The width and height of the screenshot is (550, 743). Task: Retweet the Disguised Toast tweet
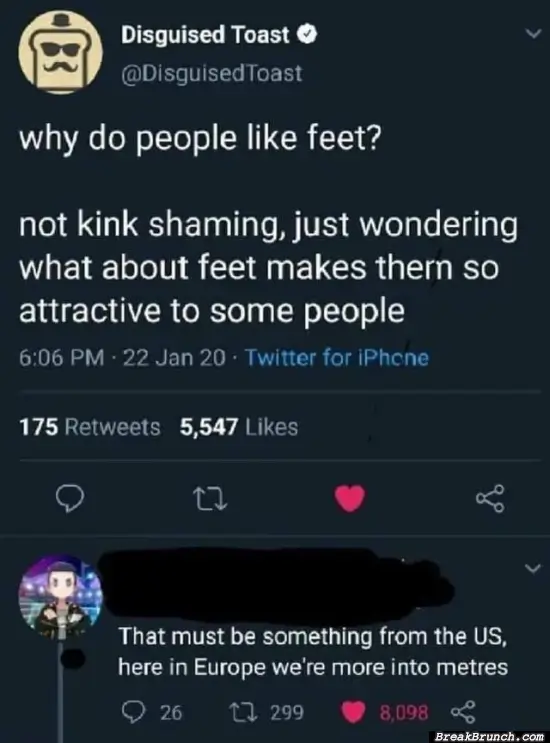point(210,499)
